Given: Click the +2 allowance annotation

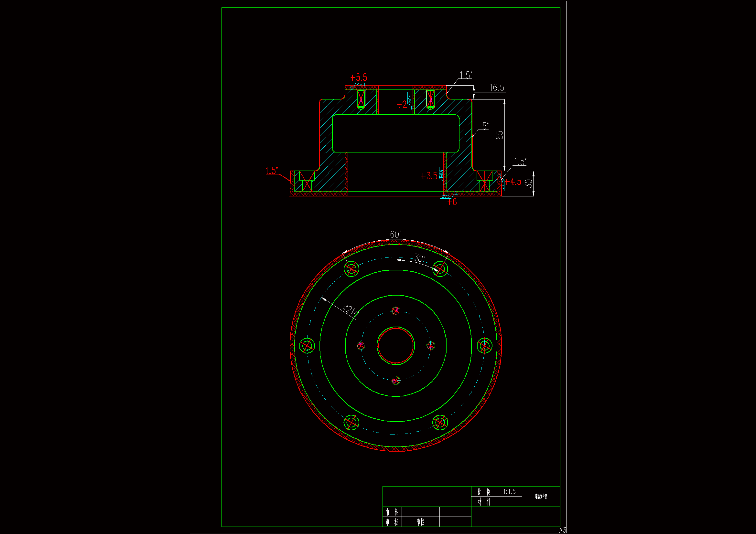Looking at the screenshot, I should 402,105.
